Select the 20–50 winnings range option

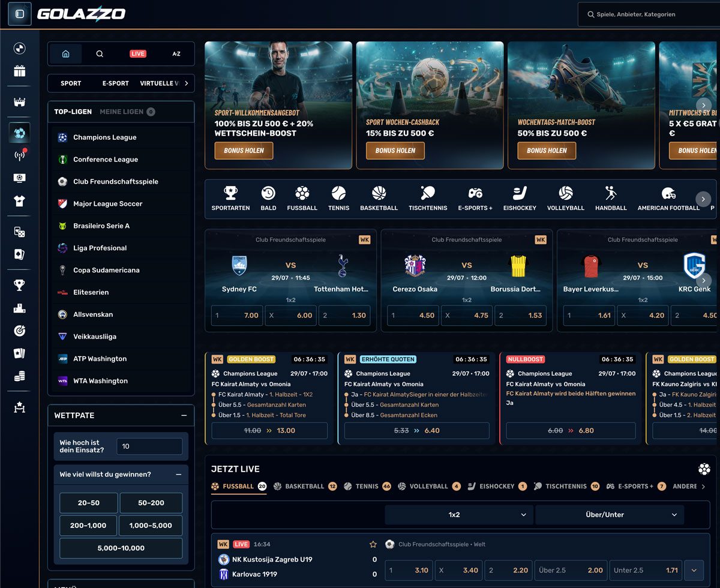(x=89, y=503)
